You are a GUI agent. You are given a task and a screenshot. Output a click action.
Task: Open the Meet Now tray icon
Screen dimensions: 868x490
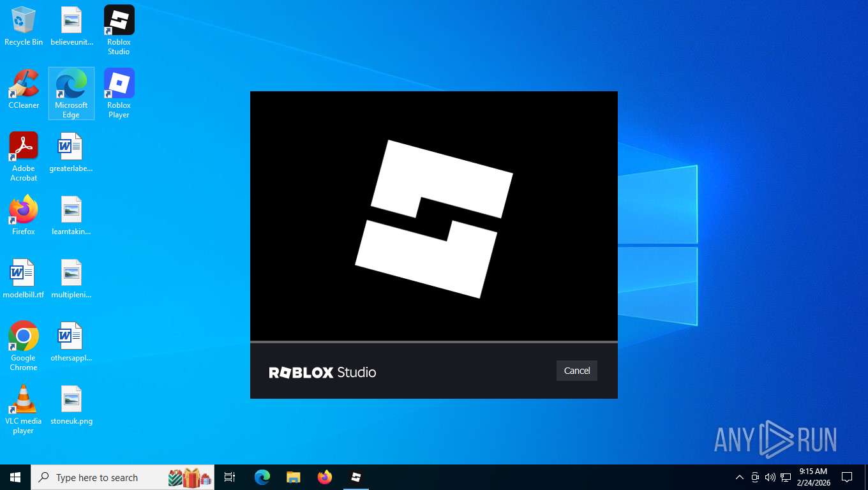(x=755, y=477)
